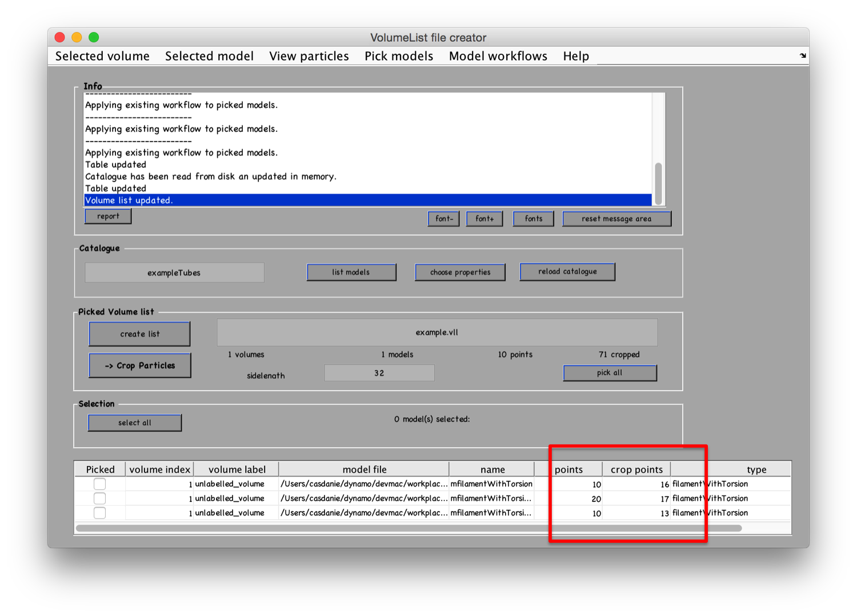Increase font size with font+ button
Image resolution: width=857 pixels, height=616 pixels.
point(484,219)
